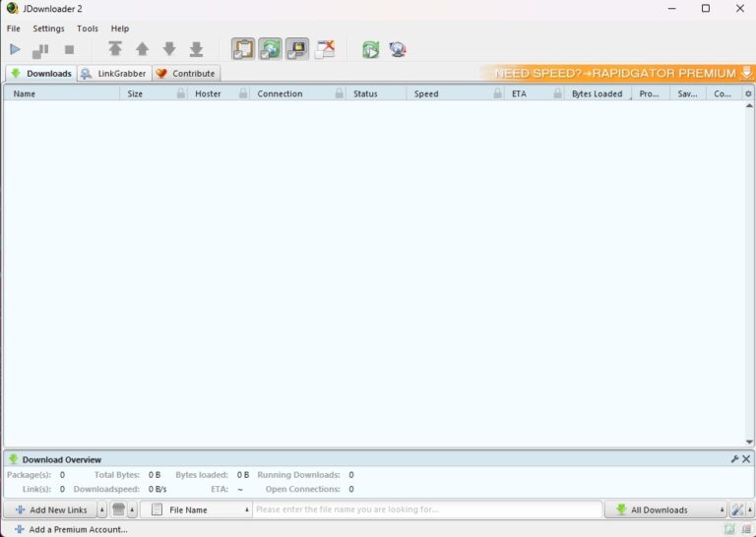The width and height of the screenshot is (756, 537).
Task: Move selection to bottom with the bottom-arrow icon
Action: [196, 49]
